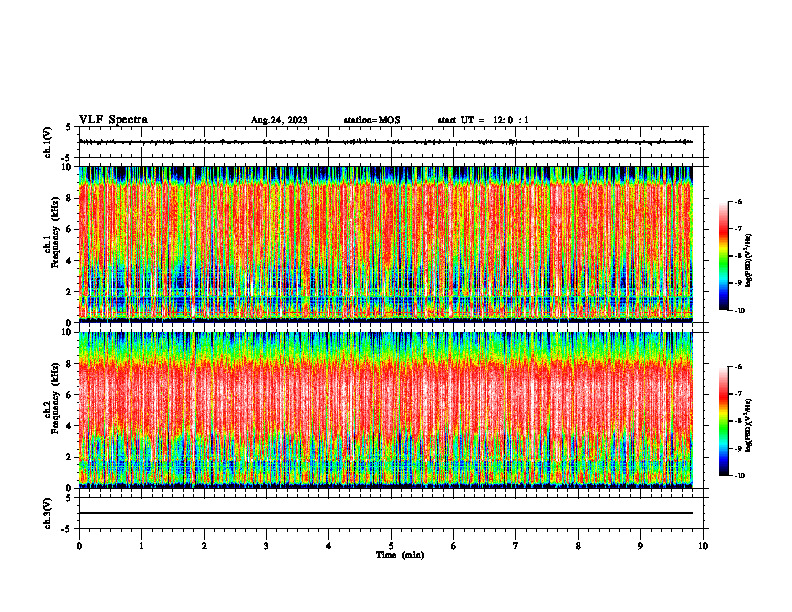Click the "ch.2 Frequency (kHz)" axis label

coord(52,398)
